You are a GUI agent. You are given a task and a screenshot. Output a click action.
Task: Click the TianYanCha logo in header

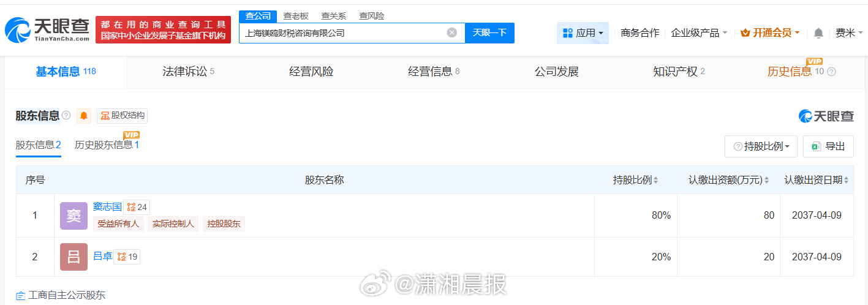[x=47, y=30]
